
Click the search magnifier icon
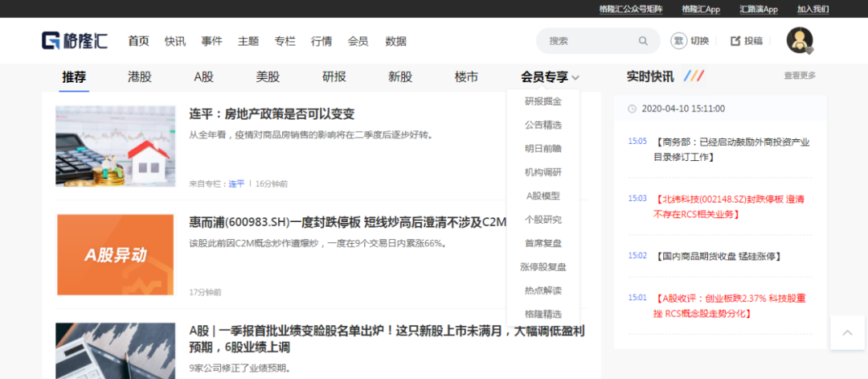tap(643, 40)
